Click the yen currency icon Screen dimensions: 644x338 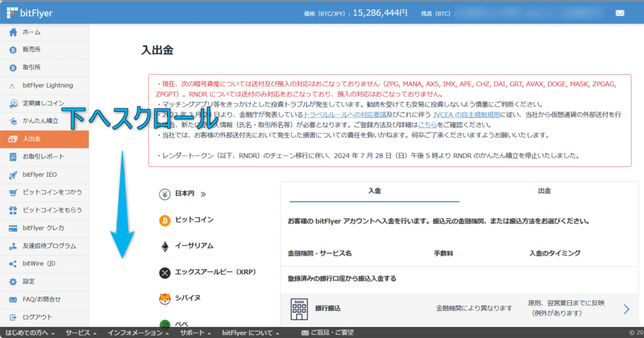tap(165, 194)
